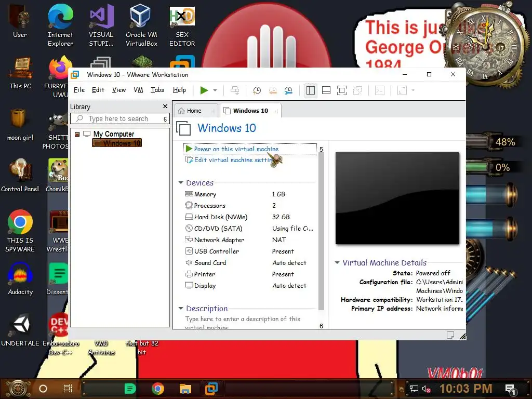Select My Computer in the library
Screen dimensions: 532x399
coord(114,134)
